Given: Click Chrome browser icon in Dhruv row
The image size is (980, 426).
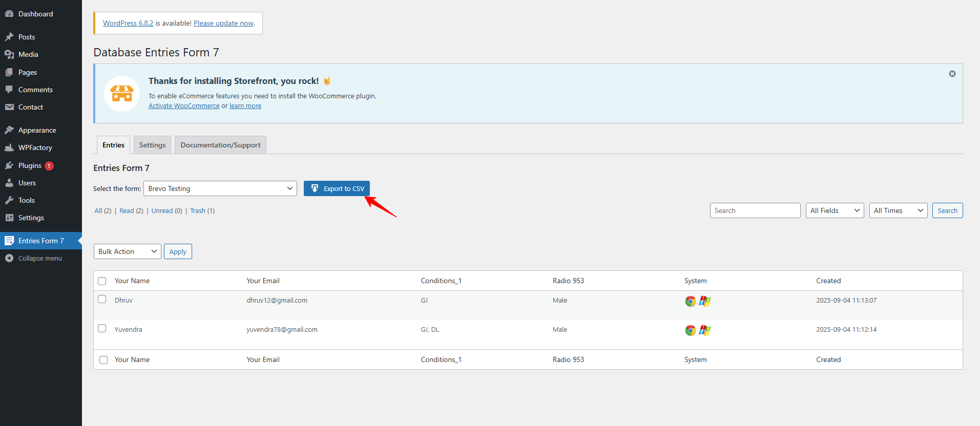Looking at the screenshot, I should coord(690,301).
